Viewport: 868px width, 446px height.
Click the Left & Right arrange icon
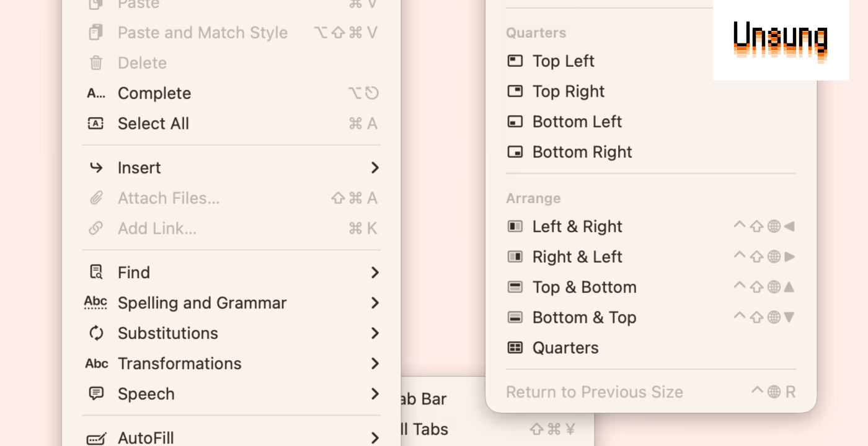515,227
